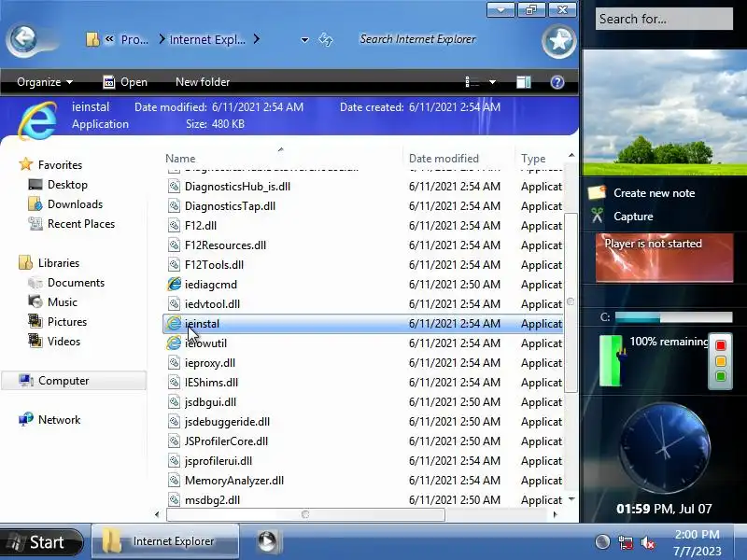Click the vertical scrollbar thumb in file list

571,302
